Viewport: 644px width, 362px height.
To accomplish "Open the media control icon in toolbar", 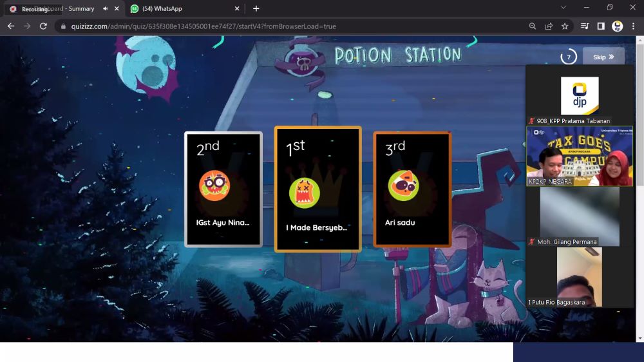I will tap(585, 26).
